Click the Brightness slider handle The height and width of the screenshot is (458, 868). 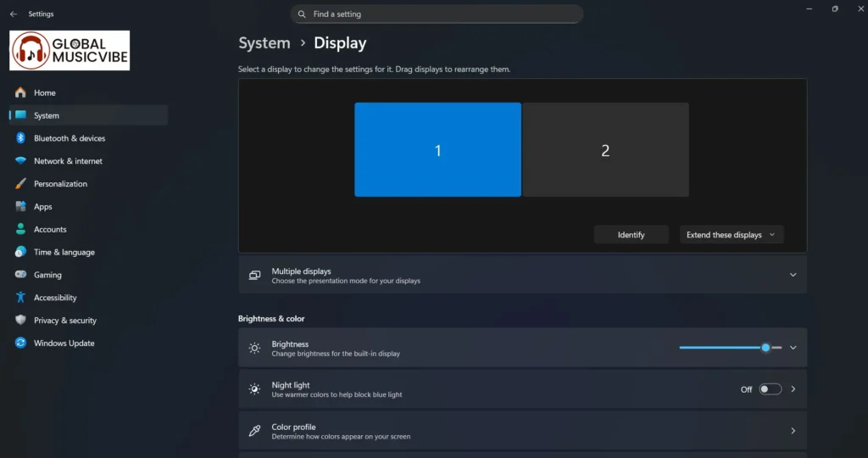pyautogui.click(x=765, y=348)
